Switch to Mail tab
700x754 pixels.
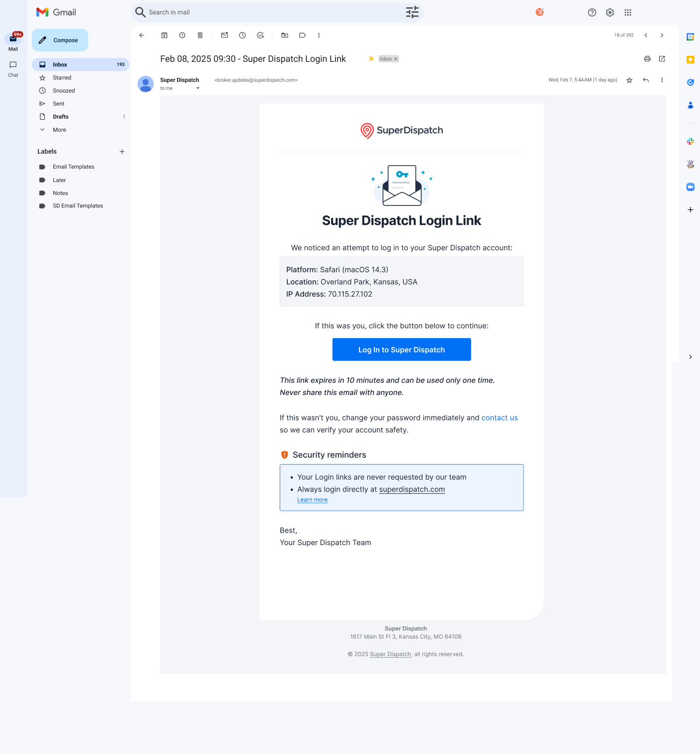pyautogui.click(x=13, y=42)
